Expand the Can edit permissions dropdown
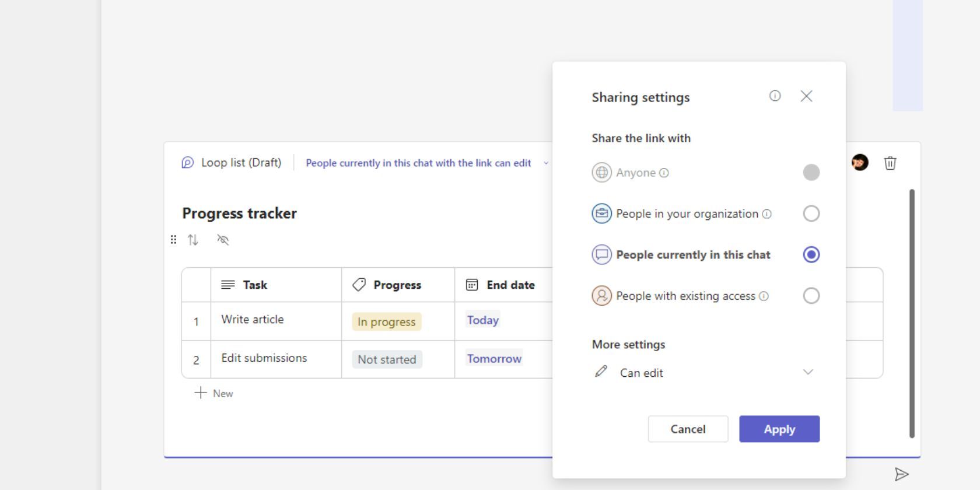 (807, 372)
